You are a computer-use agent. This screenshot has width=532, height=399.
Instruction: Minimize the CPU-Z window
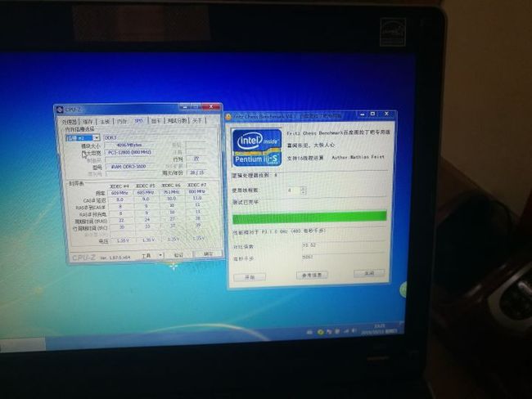click(x=185, y=107)
